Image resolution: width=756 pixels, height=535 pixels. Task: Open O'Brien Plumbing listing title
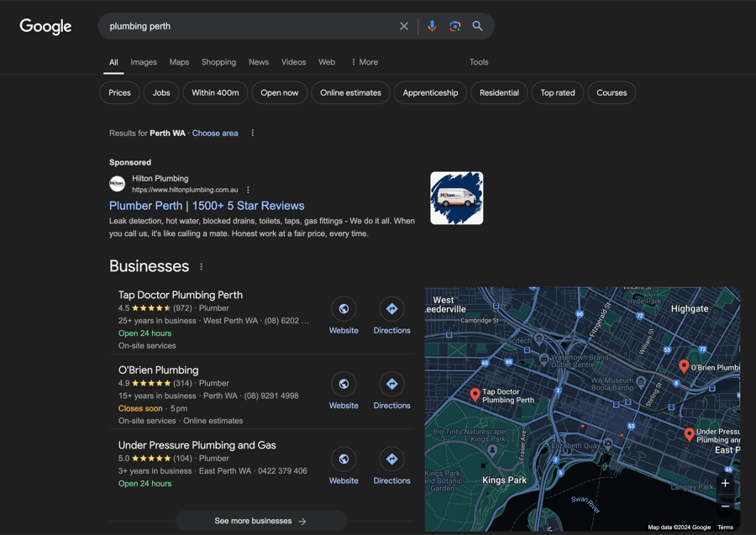[x=158, y=370]
